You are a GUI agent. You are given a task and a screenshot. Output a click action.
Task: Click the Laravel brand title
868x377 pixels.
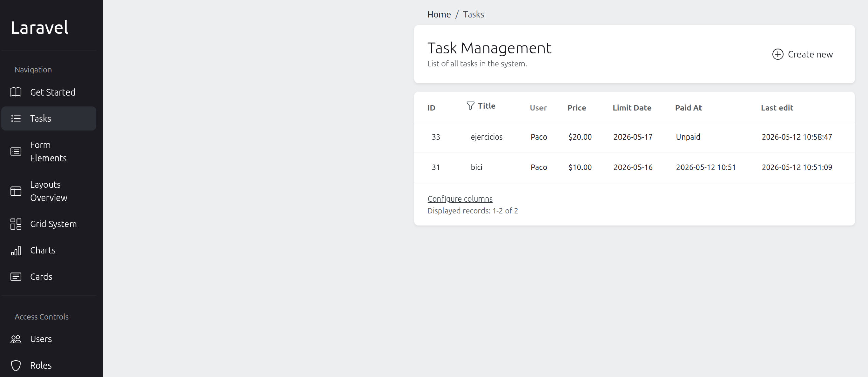(x=39, y=27)
